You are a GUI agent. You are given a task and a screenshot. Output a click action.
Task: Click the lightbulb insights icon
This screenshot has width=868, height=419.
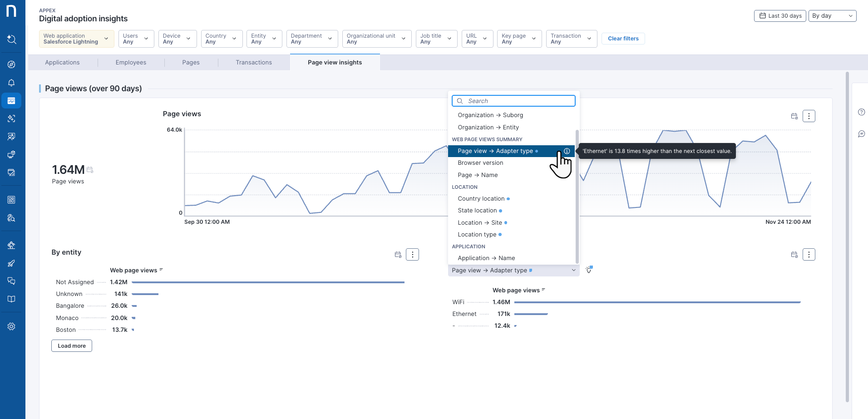click(589, 270)
